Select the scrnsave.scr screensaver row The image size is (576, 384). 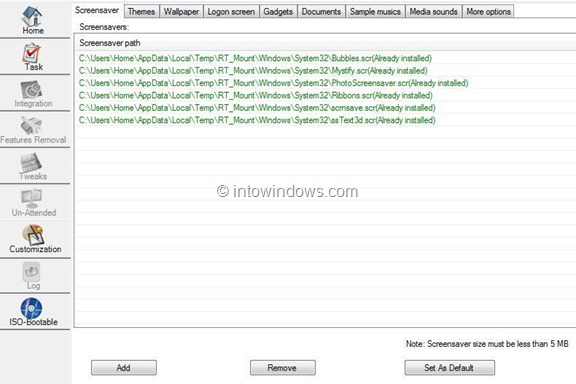coord(325,108)
